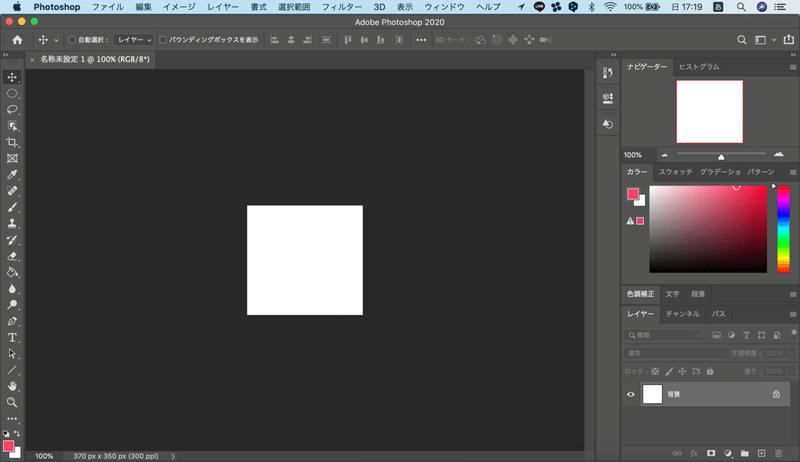Select the Blur tool
The height and width of the screenshot is (462, 800).
click(12, 289)
